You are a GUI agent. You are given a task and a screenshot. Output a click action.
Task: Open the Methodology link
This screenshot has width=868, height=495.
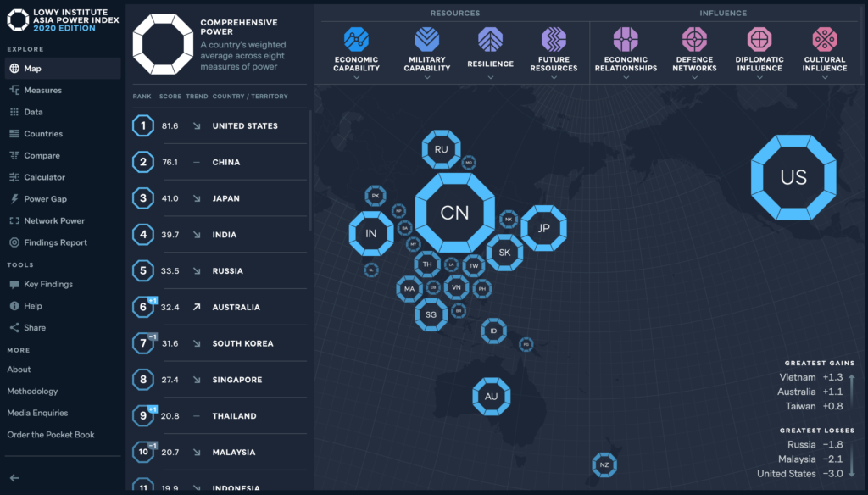click(32, 392)
